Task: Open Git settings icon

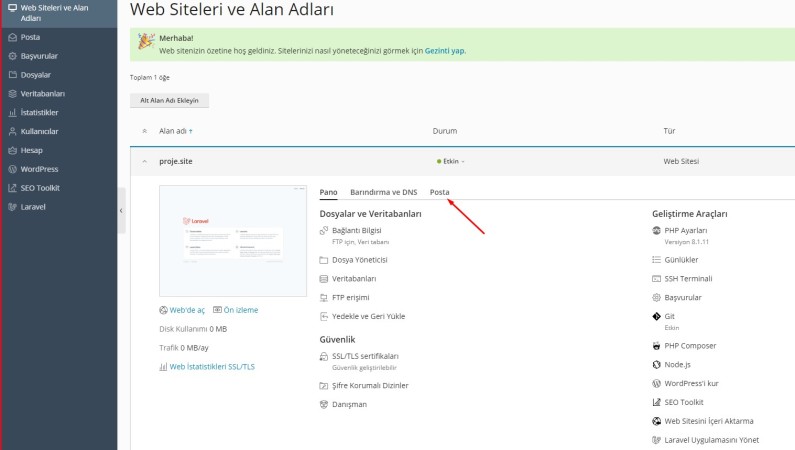Action: pos(657,316)
